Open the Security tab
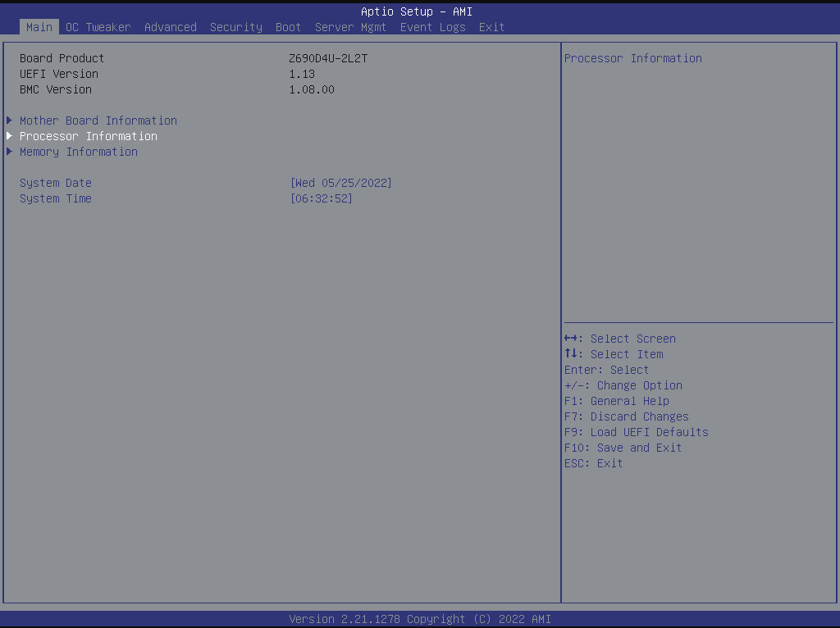This screenshot has height=628, width=840. tap(235, 27)
